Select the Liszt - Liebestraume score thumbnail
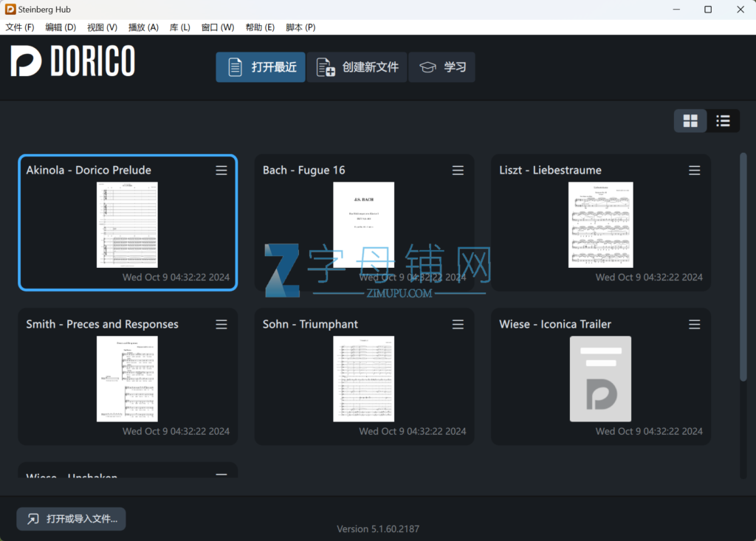 [x=600, y=224]
